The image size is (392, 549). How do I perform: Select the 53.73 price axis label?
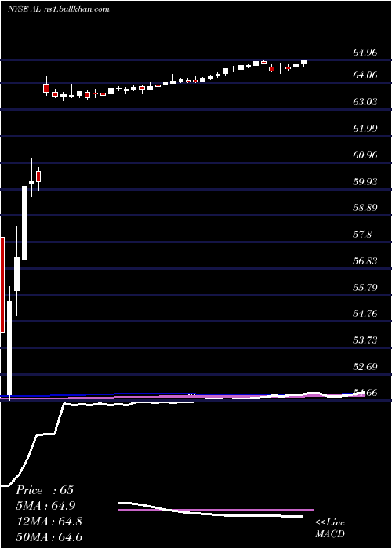point(365,340)
